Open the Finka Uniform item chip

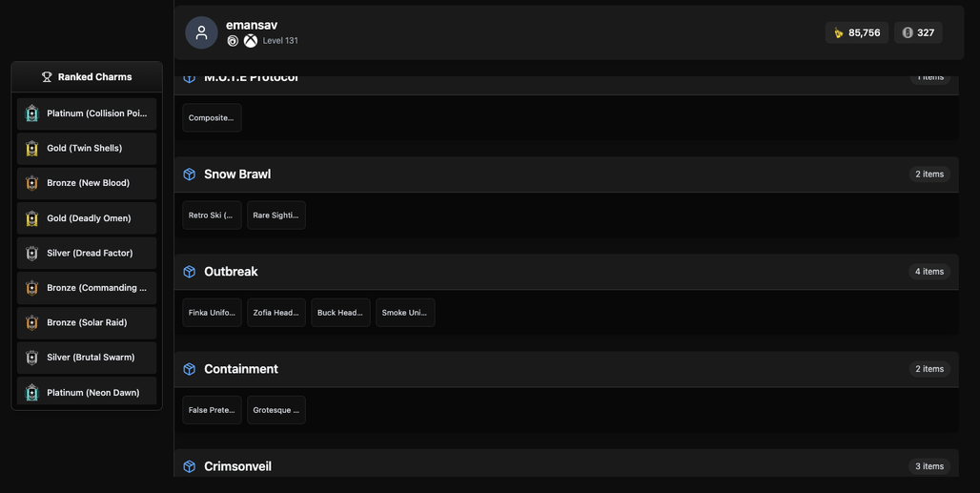[x=212, y=313]
